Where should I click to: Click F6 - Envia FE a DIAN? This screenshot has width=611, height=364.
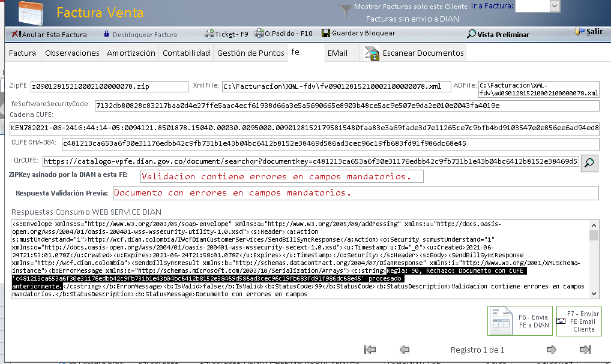point(520,321)
